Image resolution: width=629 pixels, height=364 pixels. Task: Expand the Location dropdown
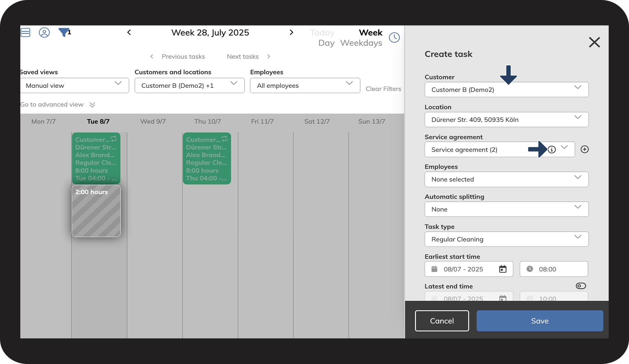pyautogui.click(x=507, y=120)
